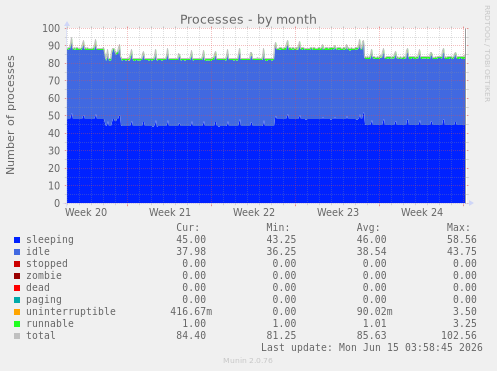The width and height of the screenshot is (497, 371).
Task: Click the total legend color swatch
Action: pyautogui.click(x=17, y=336)
